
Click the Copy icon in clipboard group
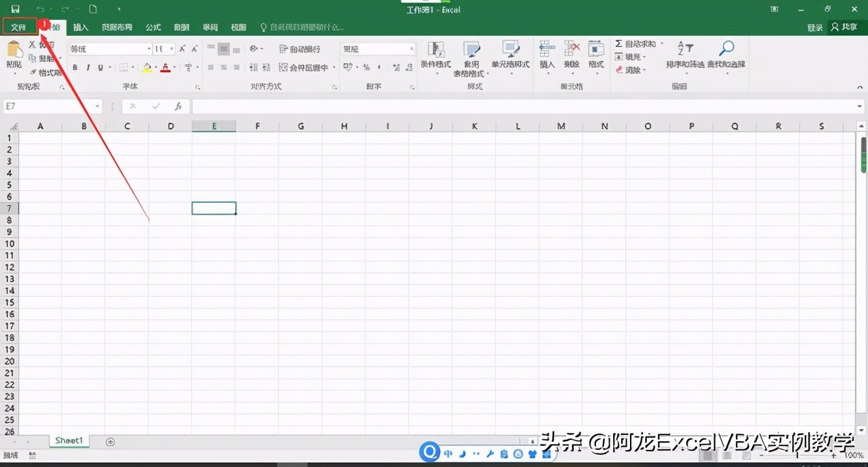pyautogui.click(x=32, y=58)
